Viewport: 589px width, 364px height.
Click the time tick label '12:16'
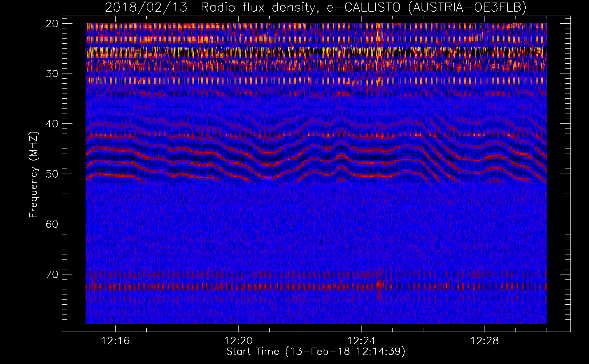tap(115, 341)
